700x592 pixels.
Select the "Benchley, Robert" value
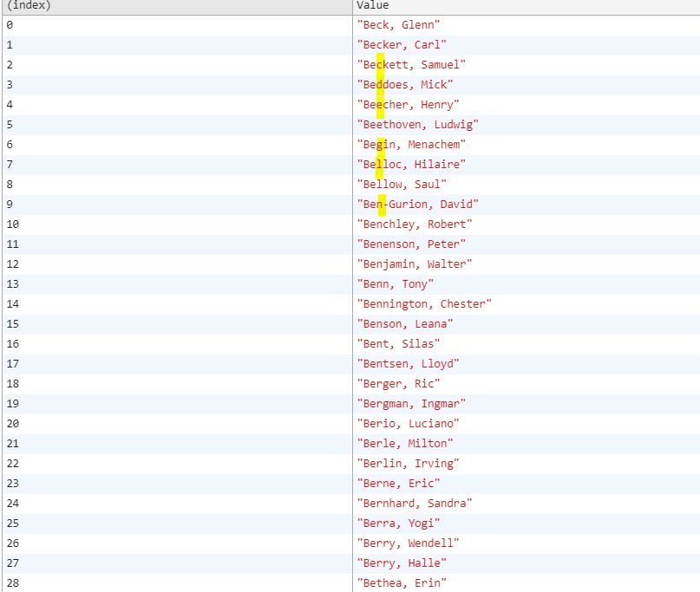point(415,224)
